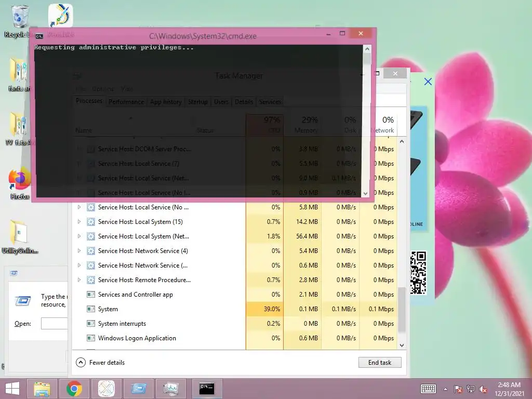Open the network status tray icon
The width and height of the screenshot is (532, 399).
[471, 389]
